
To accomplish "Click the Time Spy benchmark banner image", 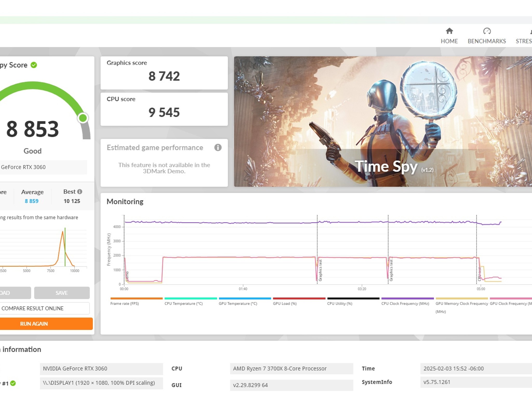I will (383, 122).
